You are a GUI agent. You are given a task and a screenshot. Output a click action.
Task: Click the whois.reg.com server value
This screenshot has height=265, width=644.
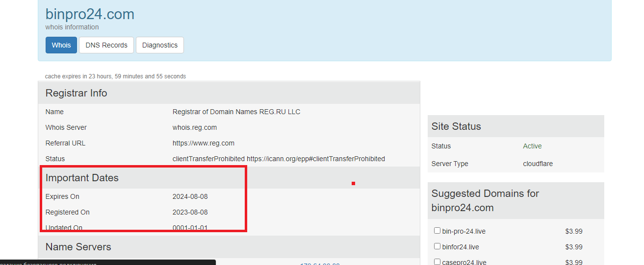point(195,127)
